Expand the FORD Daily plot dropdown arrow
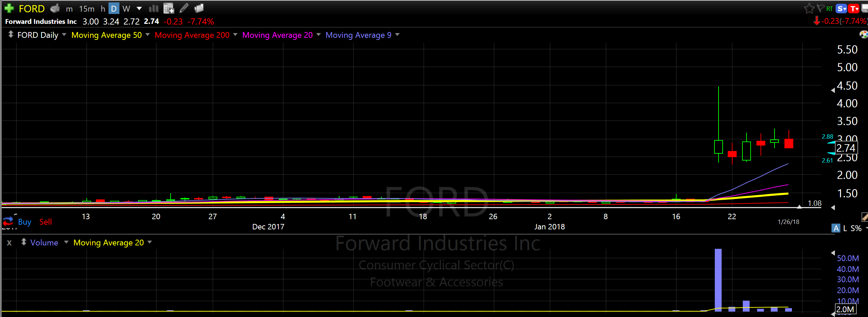The height and width of the screenshot is (317, 868). pyautogui.click(x=64, y=34)
